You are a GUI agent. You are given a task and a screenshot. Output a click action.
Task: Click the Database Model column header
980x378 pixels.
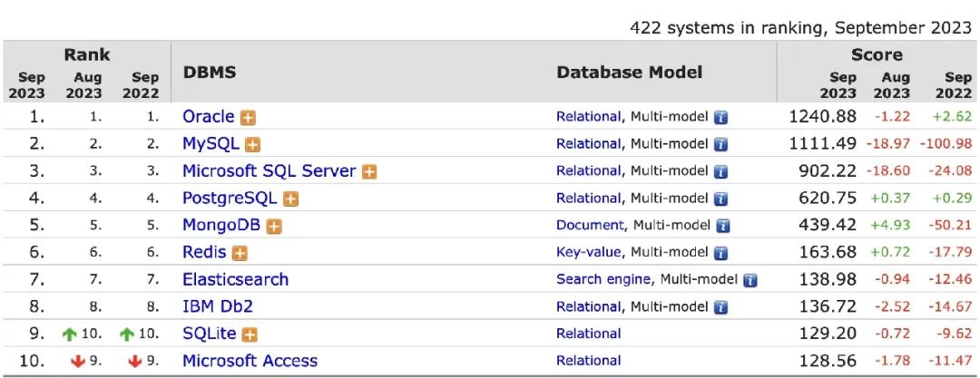[x=630, y=73]
